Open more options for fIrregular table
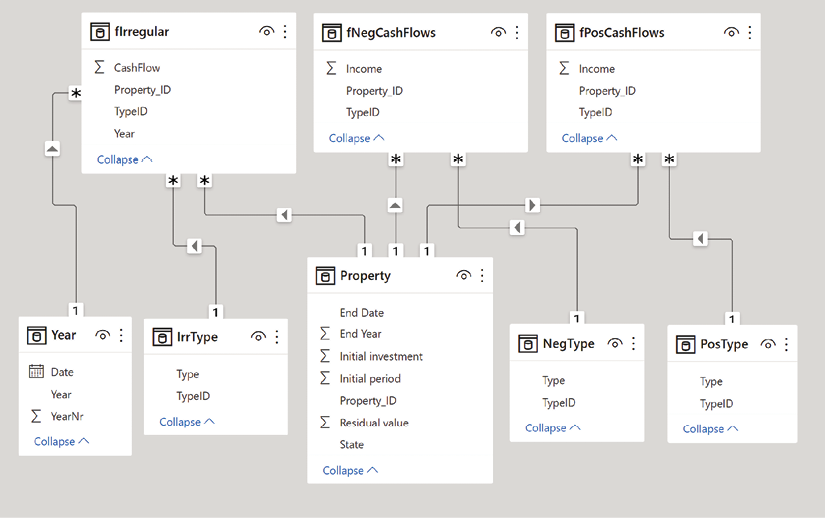 (285, 32)
